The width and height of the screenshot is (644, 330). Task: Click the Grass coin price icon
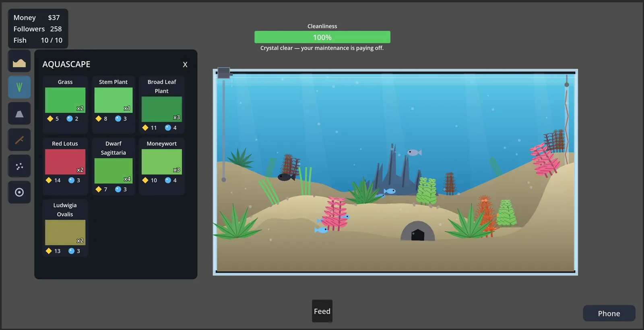pyautogui.click(x=50, y=118)
